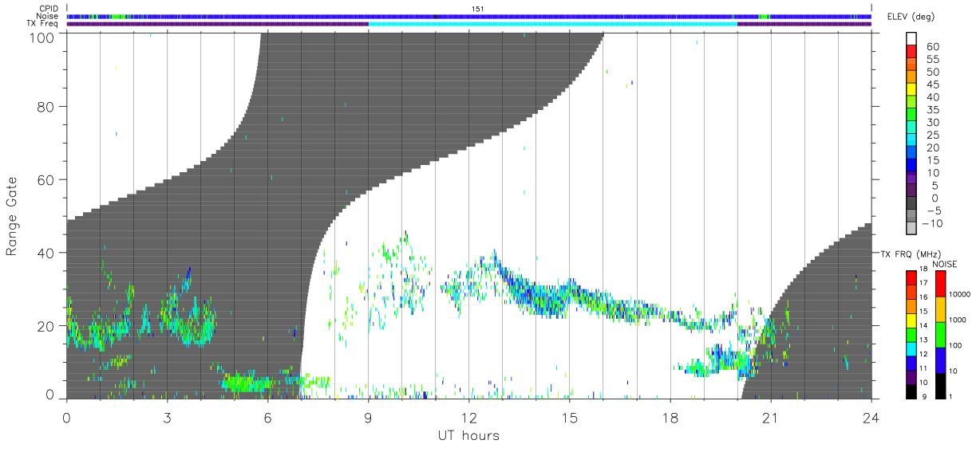
Task: Pick the purple swatch in TX FRQ colorbar
Action: (910, 377)
